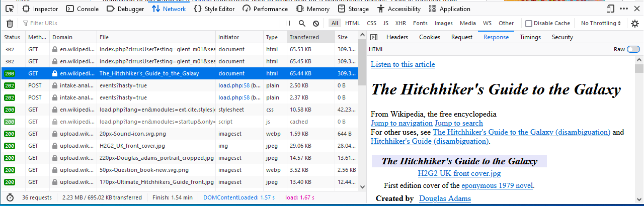This screenshot has width=644, height=206.
Task: Pause recording network log
Action: click(x=288, y=23)
